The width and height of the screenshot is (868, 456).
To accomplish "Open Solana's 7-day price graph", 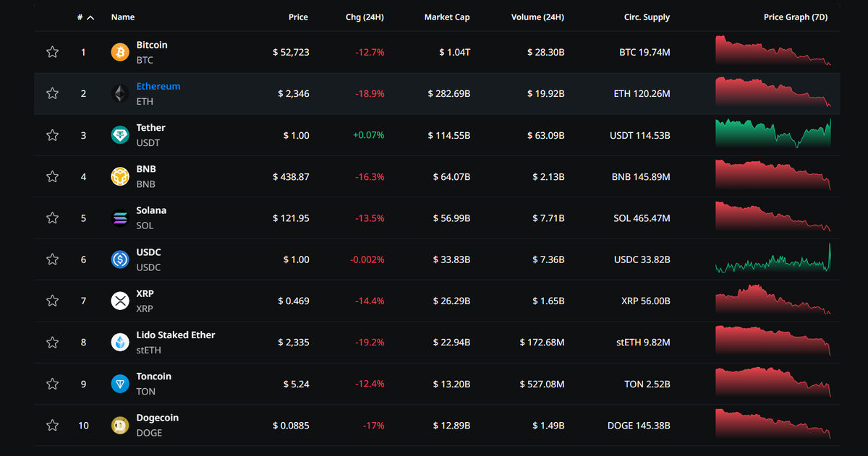I will 773,216.
